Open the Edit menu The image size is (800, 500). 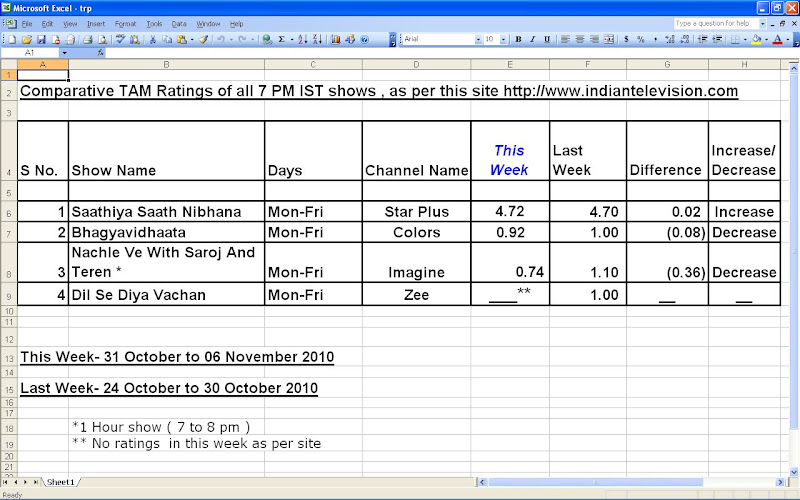tap(47, 24)
